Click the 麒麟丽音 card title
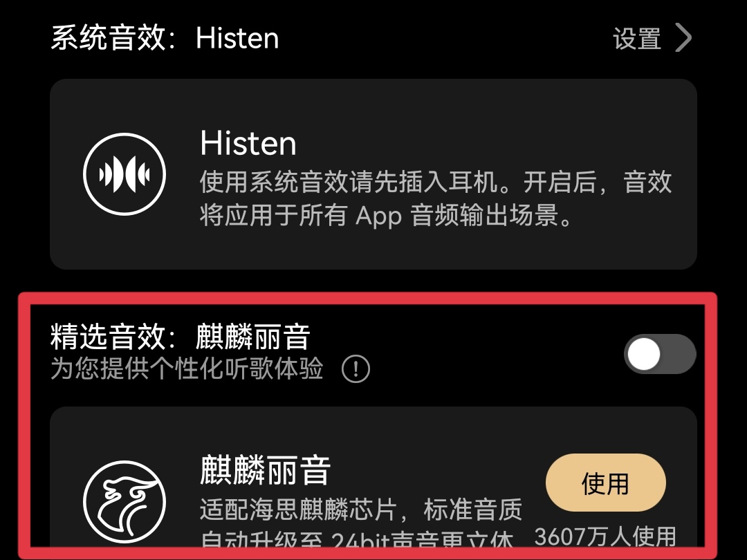 266,470
